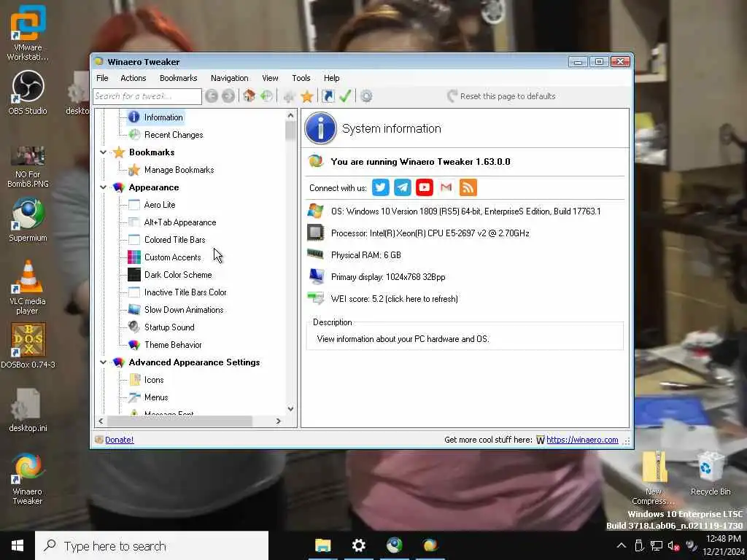Select Aero Lite tweak

pos(160,205)
